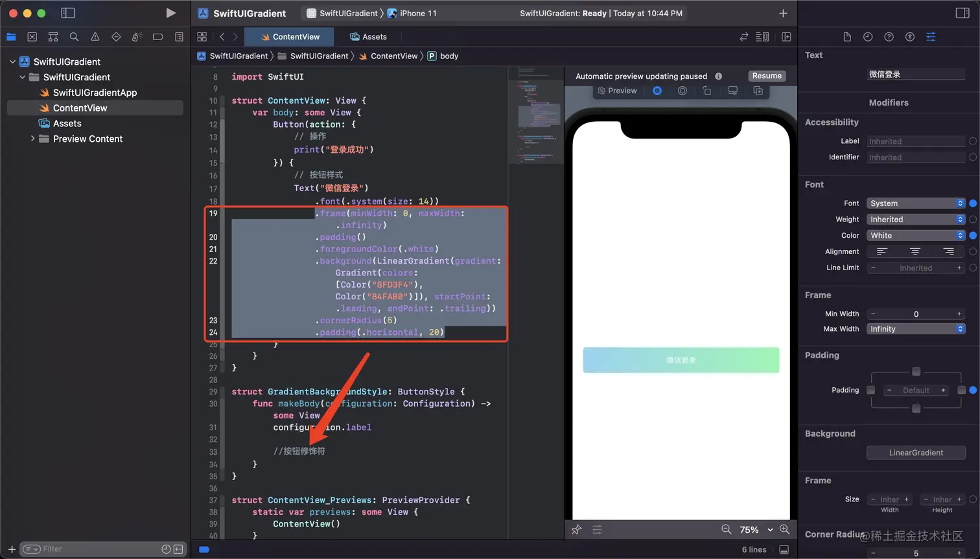Collapse the SwiftUIGradient project root
The width and height of the screenshot is (980, 559).
12,62
